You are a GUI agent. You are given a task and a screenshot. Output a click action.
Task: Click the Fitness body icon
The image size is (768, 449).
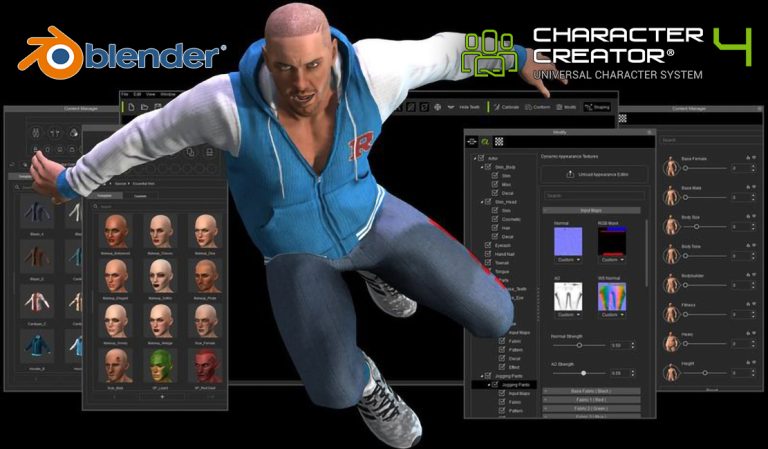[671, 313]
